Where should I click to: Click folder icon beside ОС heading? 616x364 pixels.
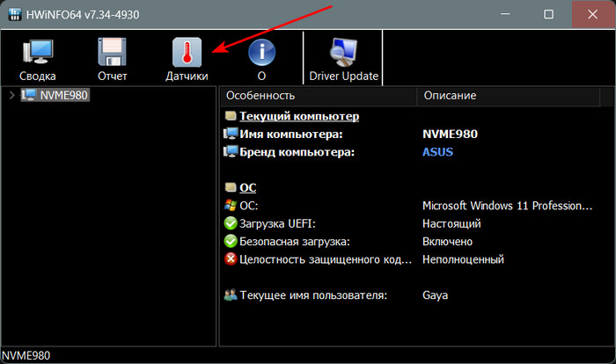pos(231,187)
